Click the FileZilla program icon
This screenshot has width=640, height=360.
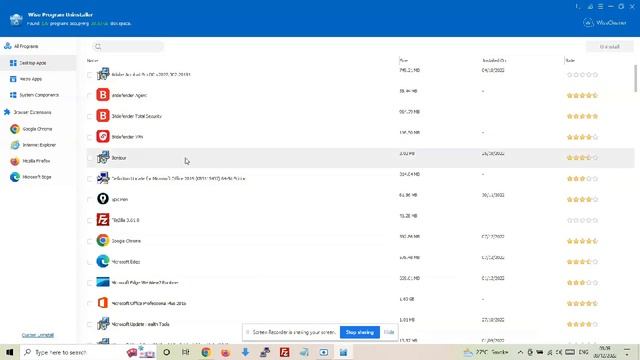(x=103, y=220)
